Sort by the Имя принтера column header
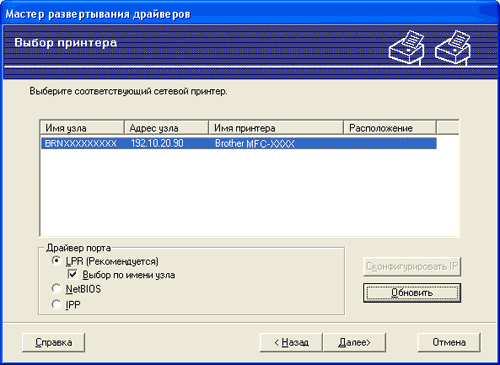 click(x=276, y=128)
